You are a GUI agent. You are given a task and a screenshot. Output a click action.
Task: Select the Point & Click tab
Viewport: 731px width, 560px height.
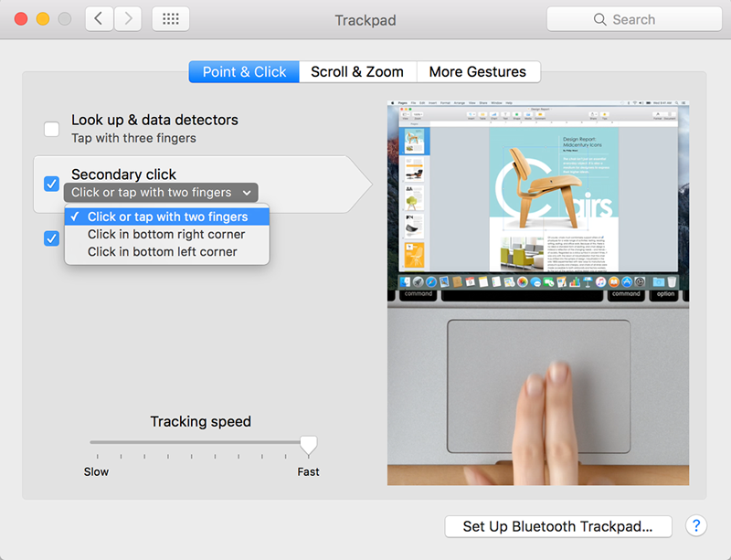coord(244,71)
